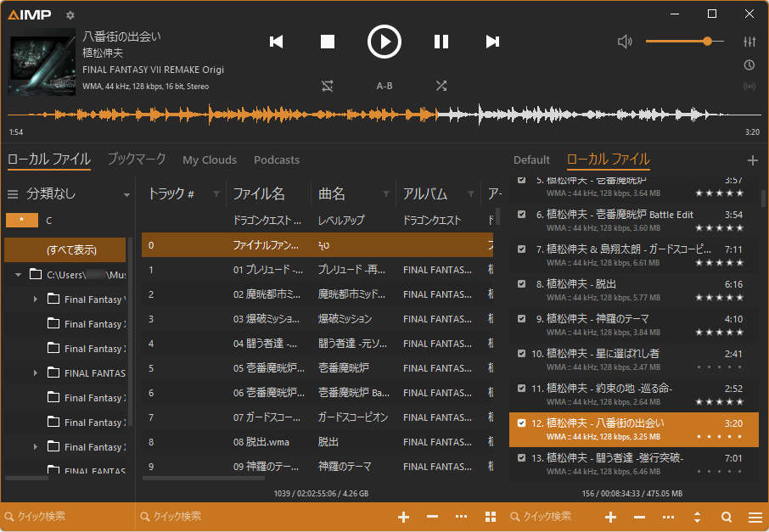Expand the C:\Users music folder tree node
The width and height of the screenshot is (769, 532).
tap(19, 275)
